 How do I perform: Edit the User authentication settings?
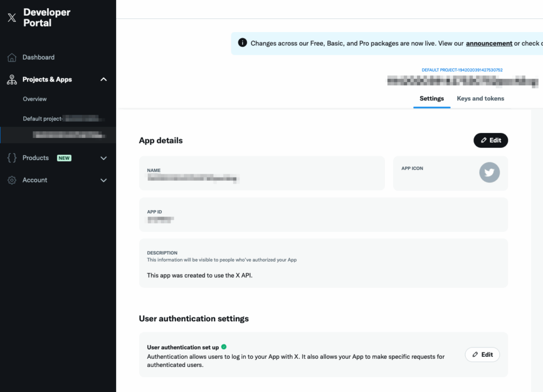click(x=482, y=355)
